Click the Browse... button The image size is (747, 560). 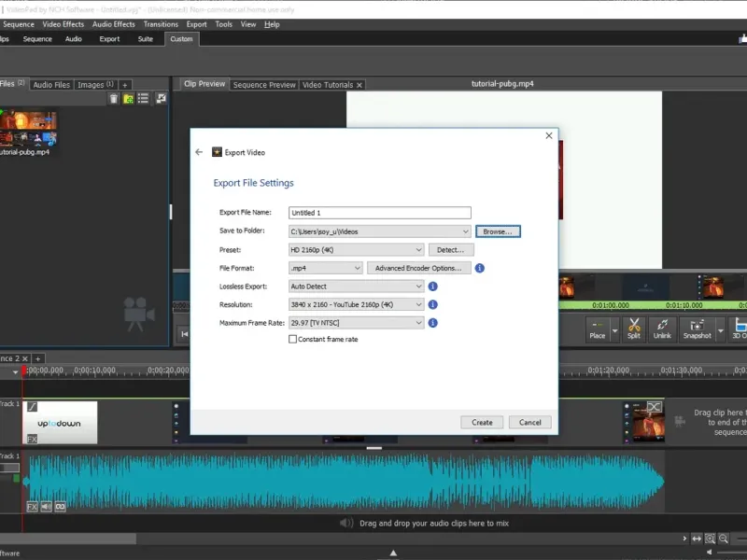pos(498,231)
